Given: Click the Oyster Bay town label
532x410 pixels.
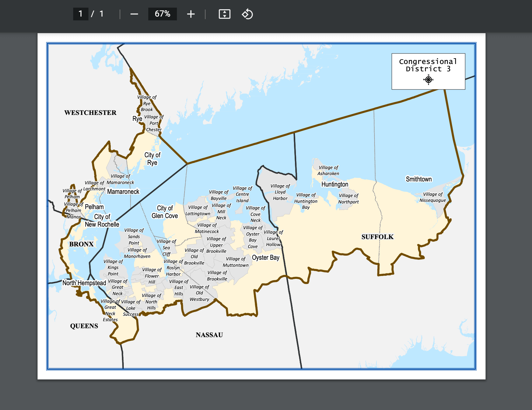Looking at the screenshot, I should click(266, 258).
